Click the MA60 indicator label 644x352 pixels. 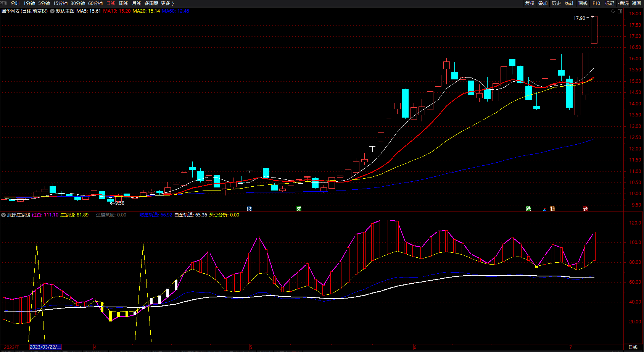175,11
